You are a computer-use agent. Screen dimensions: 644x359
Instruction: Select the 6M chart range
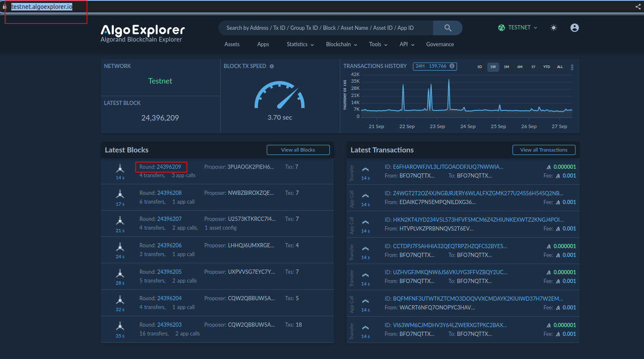(x=520, y=67)
